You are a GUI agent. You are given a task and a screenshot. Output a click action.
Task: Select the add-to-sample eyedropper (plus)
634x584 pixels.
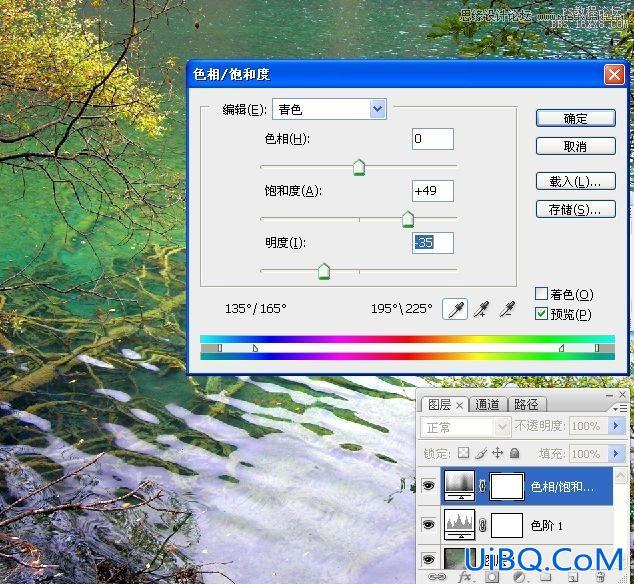[x=482, y=309]
